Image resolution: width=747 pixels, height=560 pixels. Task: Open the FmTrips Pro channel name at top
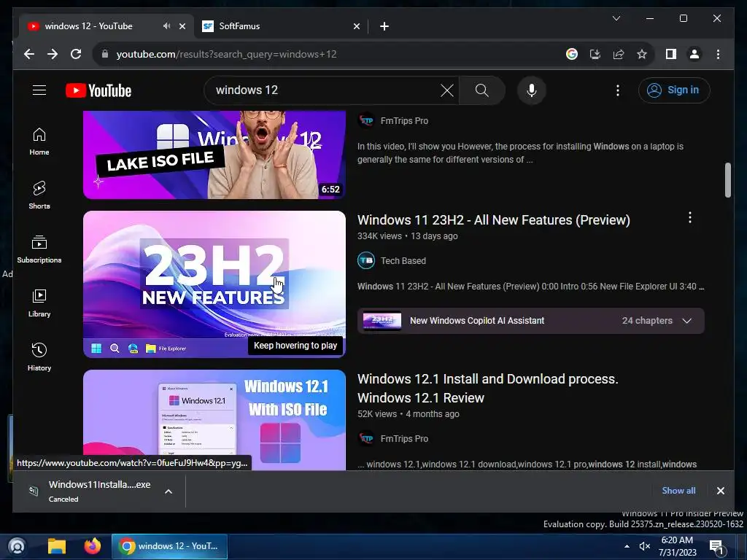(x=404, y=121)
